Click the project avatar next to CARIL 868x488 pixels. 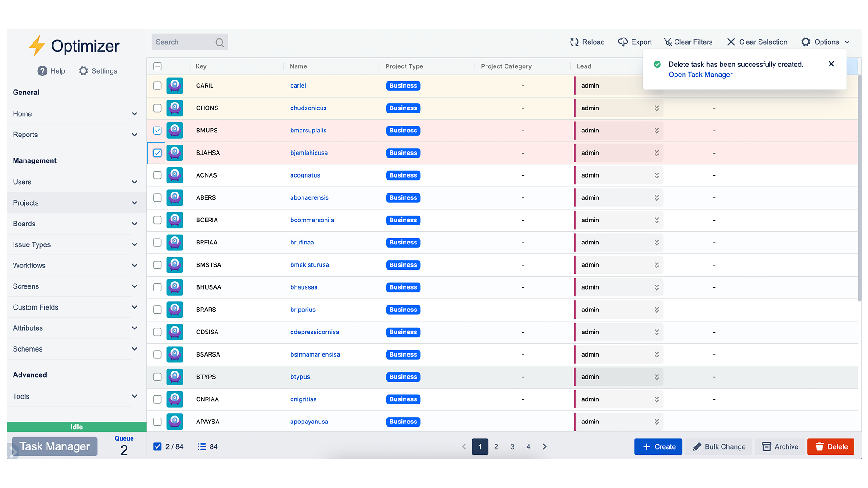coord(175,85)
